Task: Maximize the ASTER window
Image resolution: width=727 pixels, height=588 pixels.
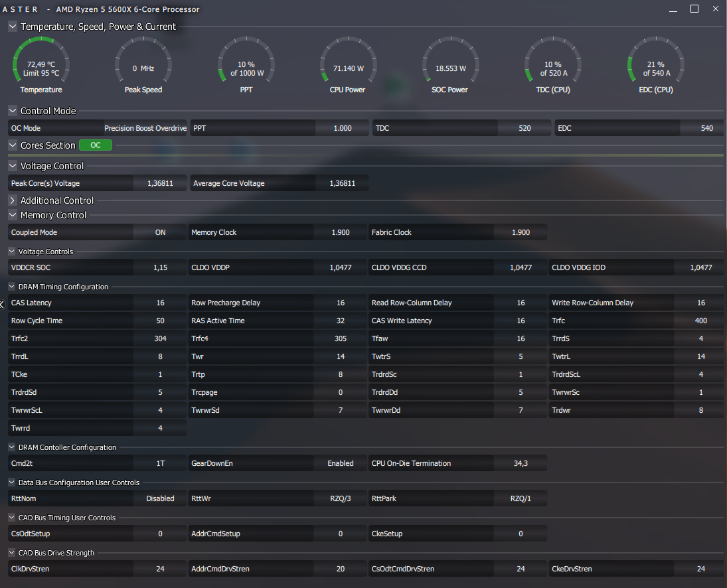Action: [694, 9]
